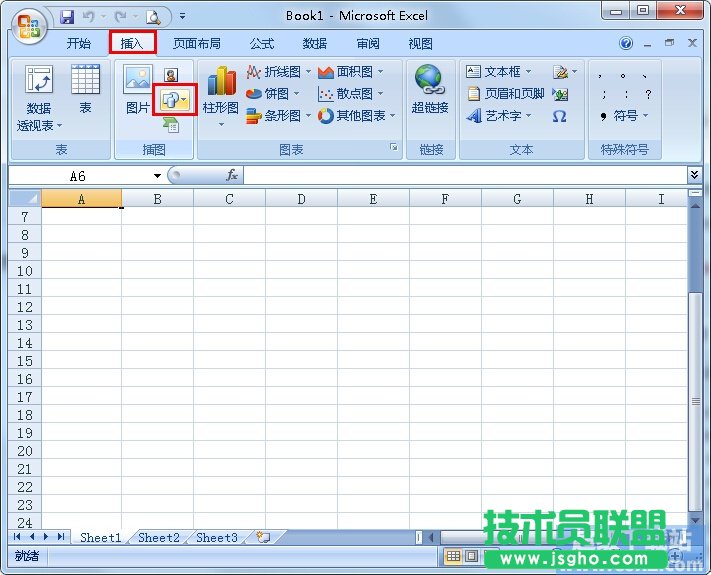Select column G header

point(517,199)
